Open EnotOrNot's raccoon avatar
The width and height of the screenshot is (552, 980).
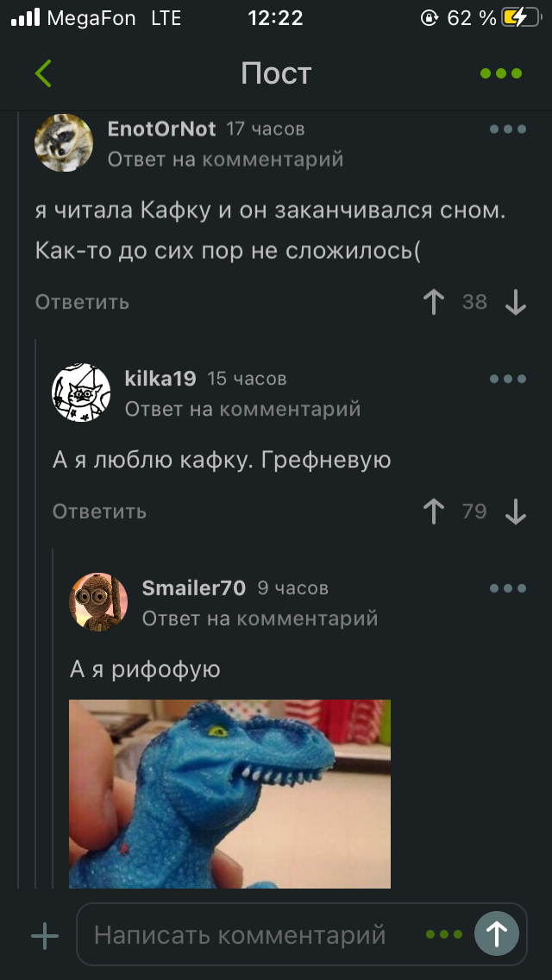point(64,142)
